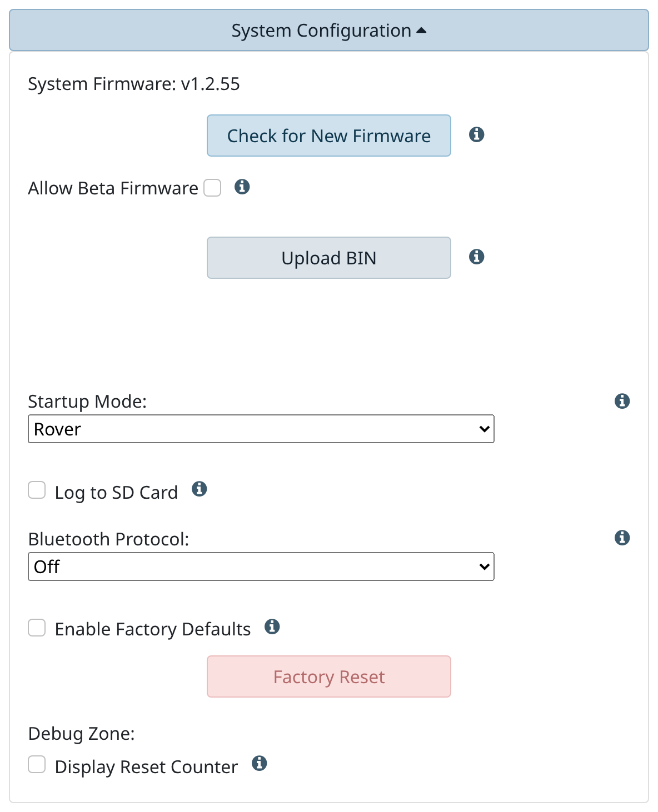Click info icon next to Log to SD Card
This screenshot has height=812, width=658.
coord(199,489)
